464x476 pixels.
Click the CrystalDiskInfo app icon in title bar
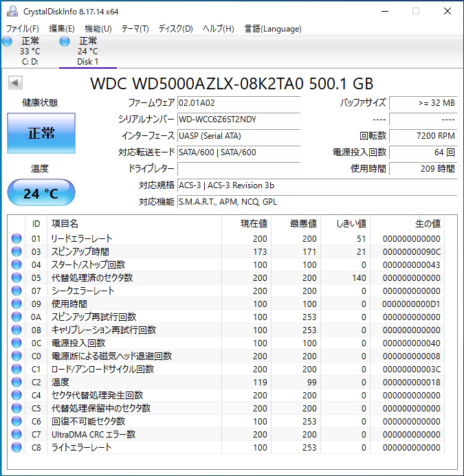[x=12, y=11]
